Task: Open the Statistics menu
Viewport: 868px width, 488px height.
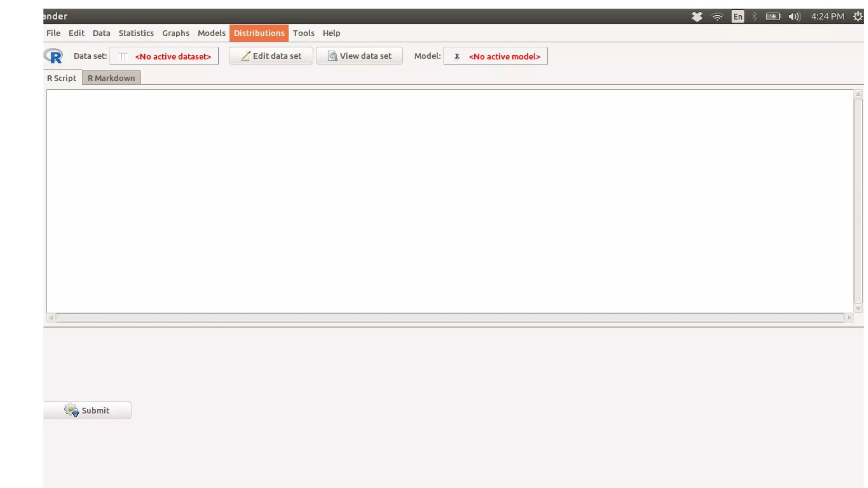Action: coord(136,33)
